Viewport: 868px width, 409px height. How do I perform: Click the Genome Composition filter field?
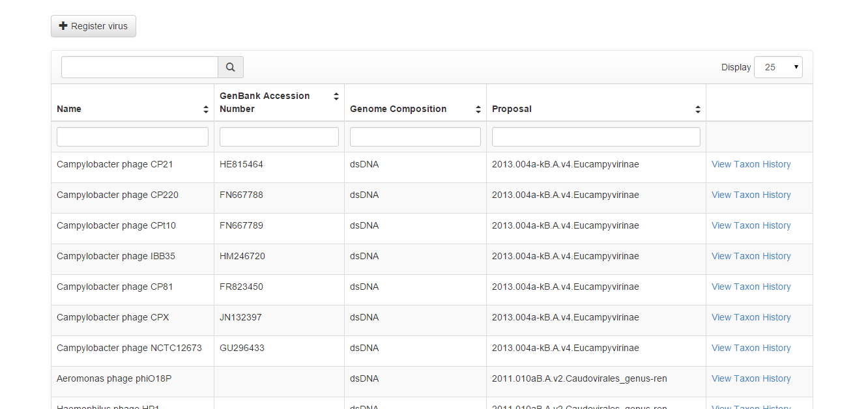point(415,137)
